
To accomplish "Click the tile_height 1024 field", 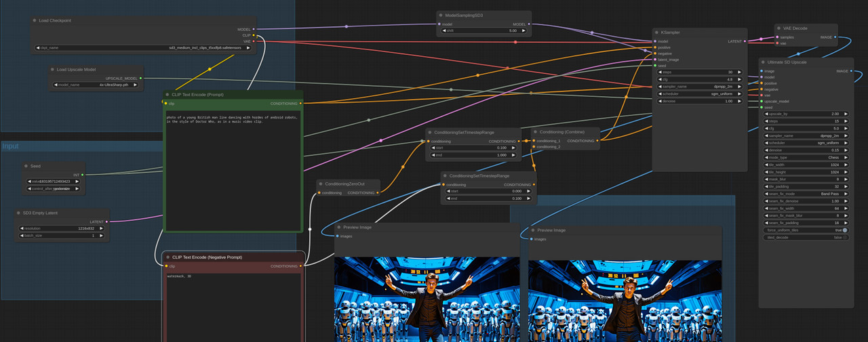I will (x=806, y=172).
